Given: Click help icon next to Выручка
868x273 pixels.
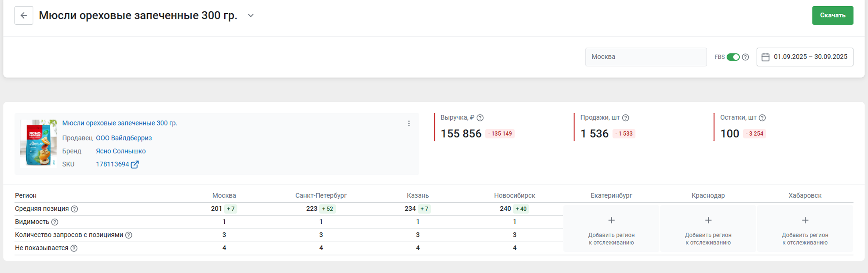Looking at the screenshot, I should [480, 118].
